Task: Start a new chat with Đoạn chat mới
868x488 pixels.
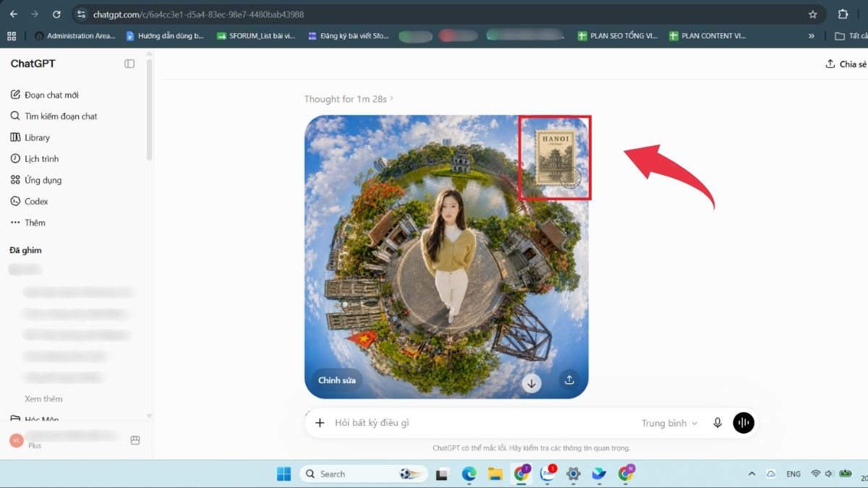Action: pyautogui.click(x=44, y=95)
